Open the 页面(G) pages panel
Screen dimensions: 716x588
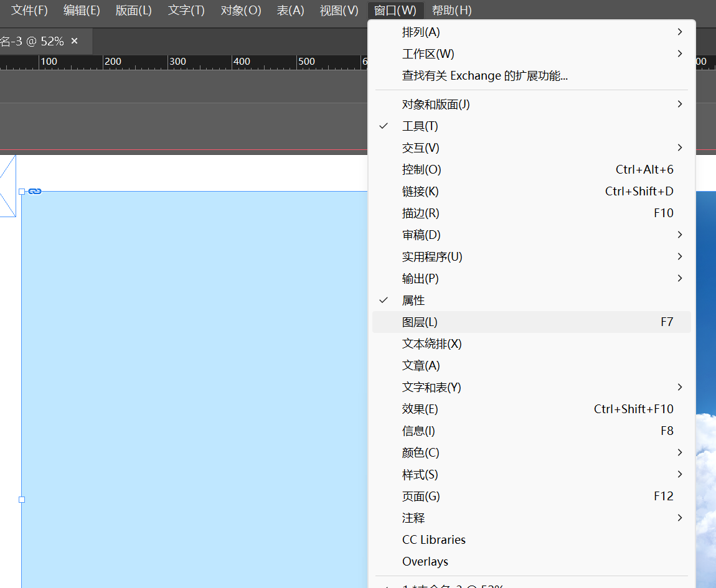421,497
